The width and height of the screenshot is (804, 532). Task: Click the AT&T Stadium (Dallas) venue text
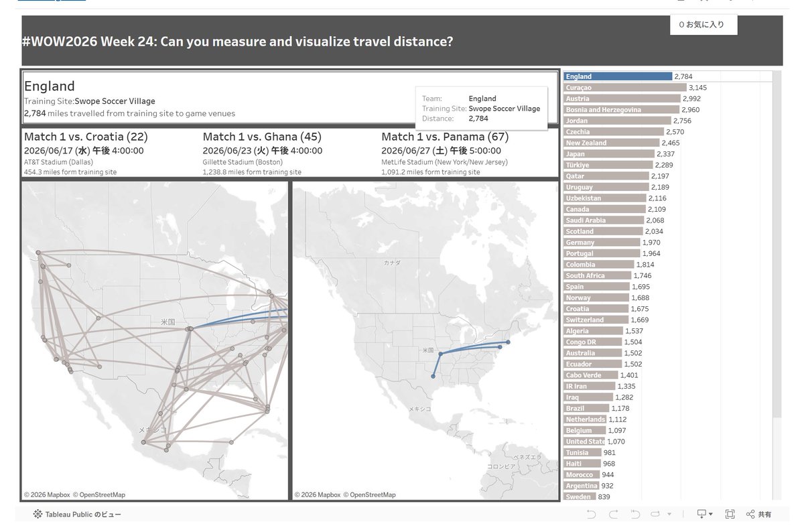point(58,162)
